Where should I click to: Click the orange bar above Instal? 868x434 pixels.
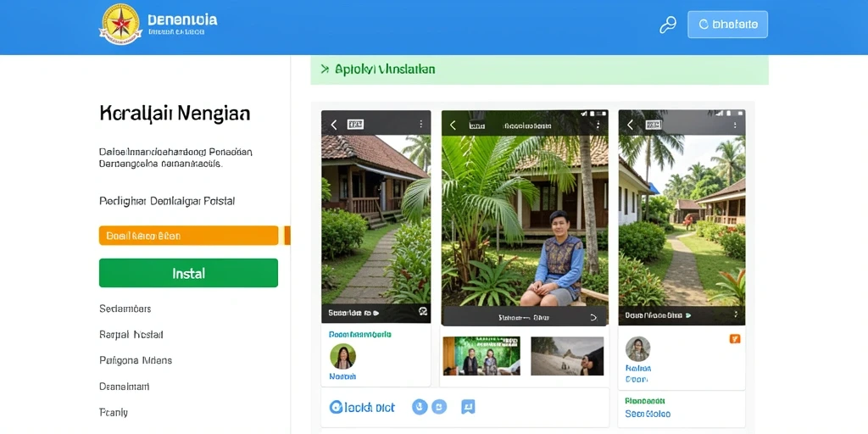point(188,236)
